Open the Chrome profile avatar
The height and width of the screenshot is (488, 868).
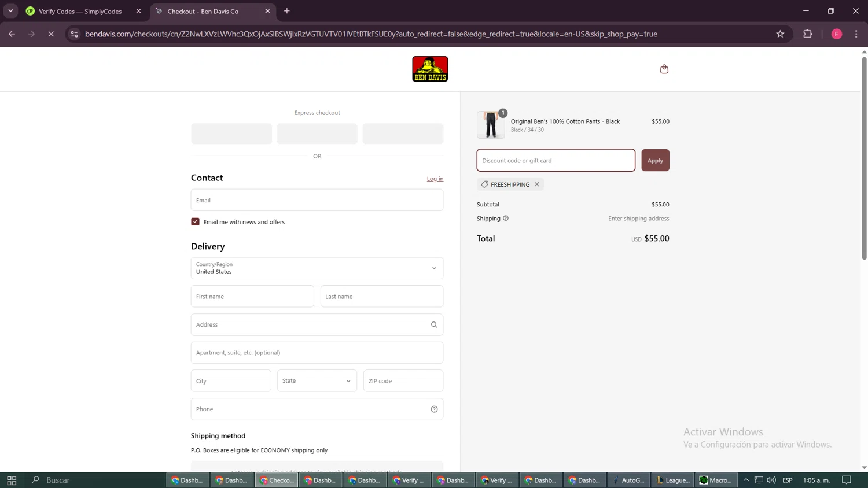[837, 34]
